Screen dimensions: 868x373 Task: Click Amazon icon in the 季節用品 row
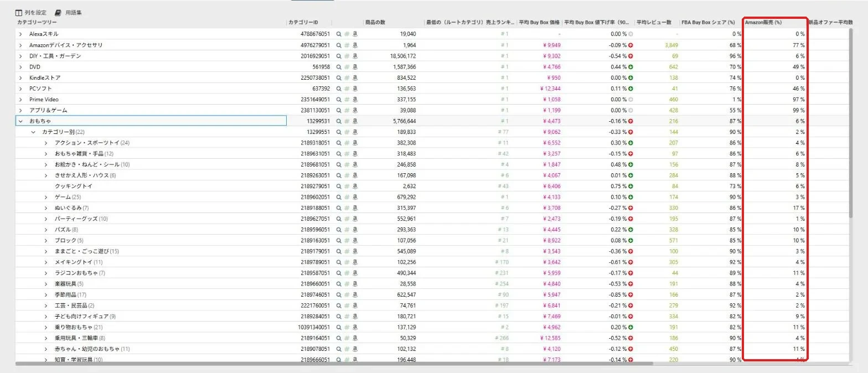click(x=355, y=294)
